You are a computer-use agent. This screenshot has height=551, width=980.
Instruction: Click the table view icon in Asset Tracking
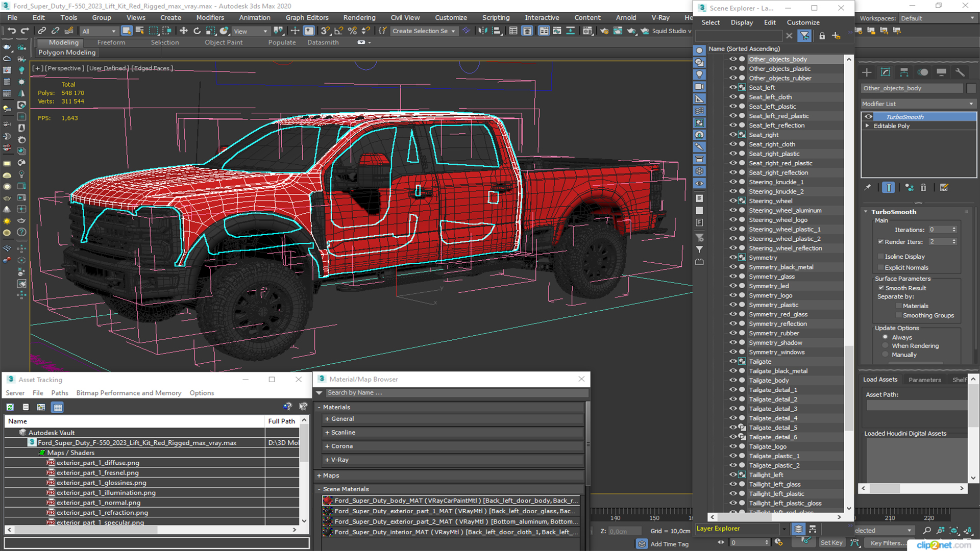pyautogui.click(x=58, y=407)
